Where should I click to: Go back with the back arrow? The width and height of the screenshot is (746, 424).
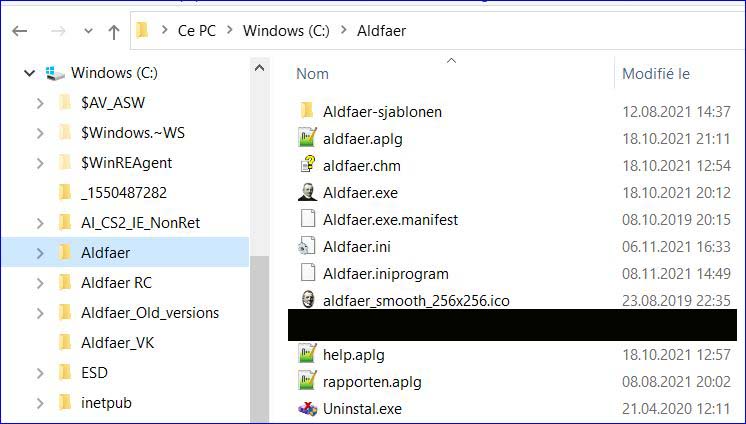pos(19,31)
